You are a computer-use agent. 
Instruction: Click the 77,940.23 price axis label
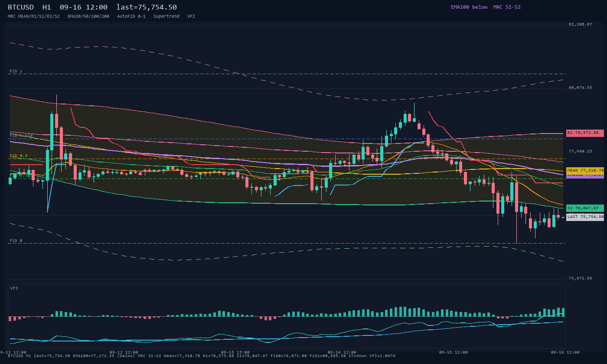click(580, 151)
